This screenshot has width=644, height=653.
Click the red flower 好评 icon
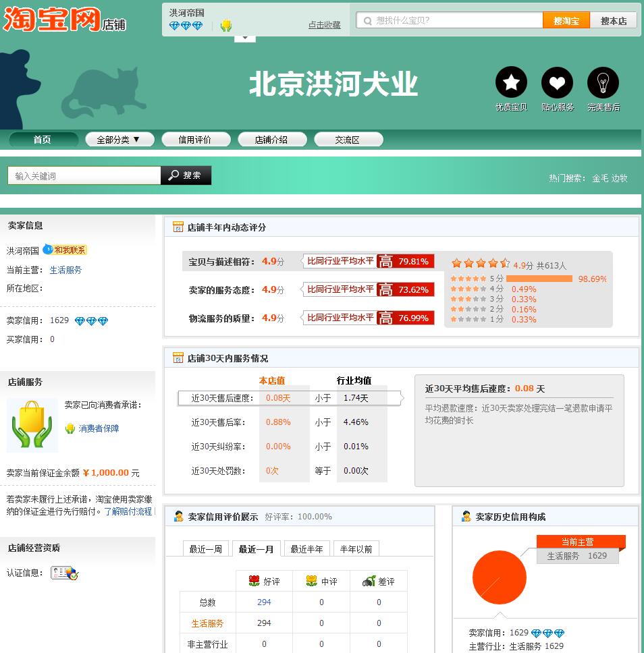click(x=254, y=581)
